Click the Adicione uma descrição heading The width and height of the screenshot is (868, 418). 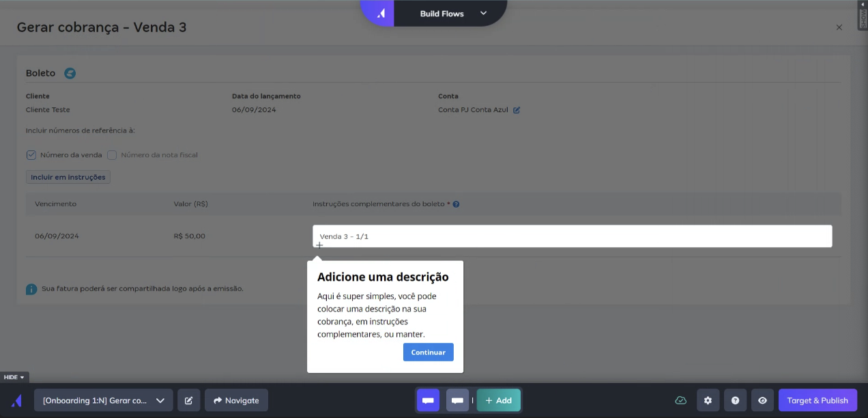tap(383, 277)
